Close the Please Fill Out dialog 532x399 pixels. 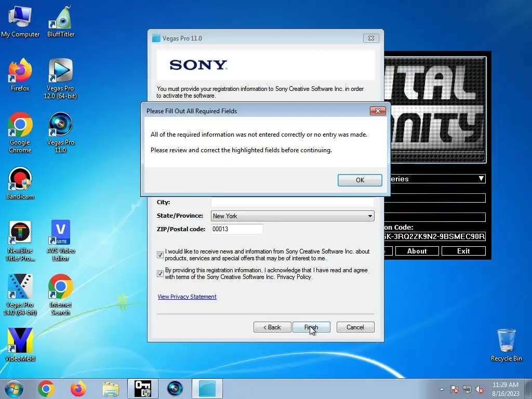click(378, 111)
